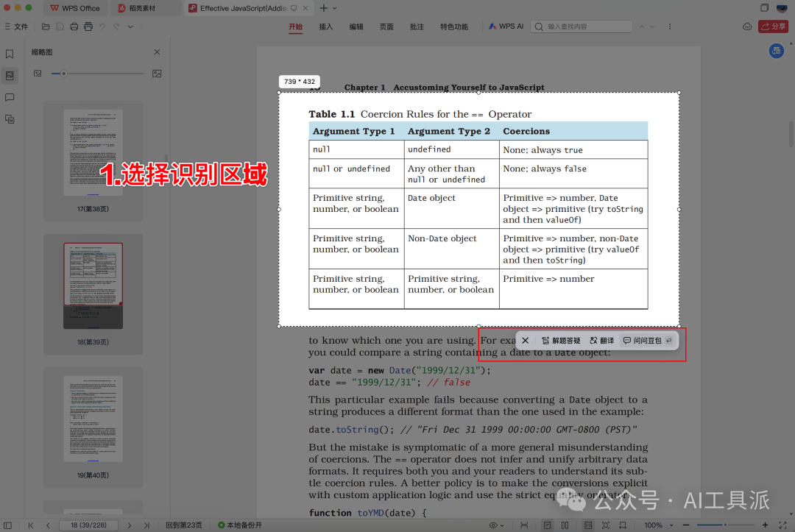Select the 批注 ribbon tab

(417, 26)
